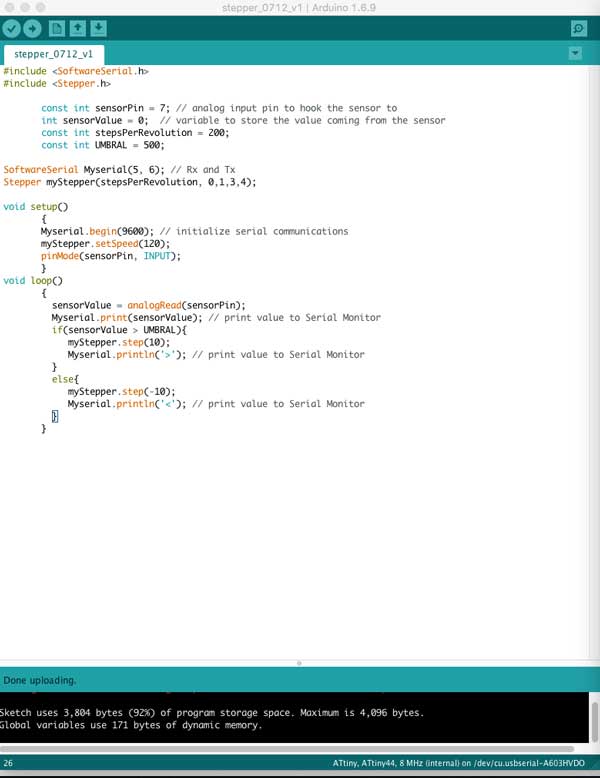Click the "Global variables use 171 bytes" line
Viewport: 600px width, 778px height.
[x=131, y=725]
